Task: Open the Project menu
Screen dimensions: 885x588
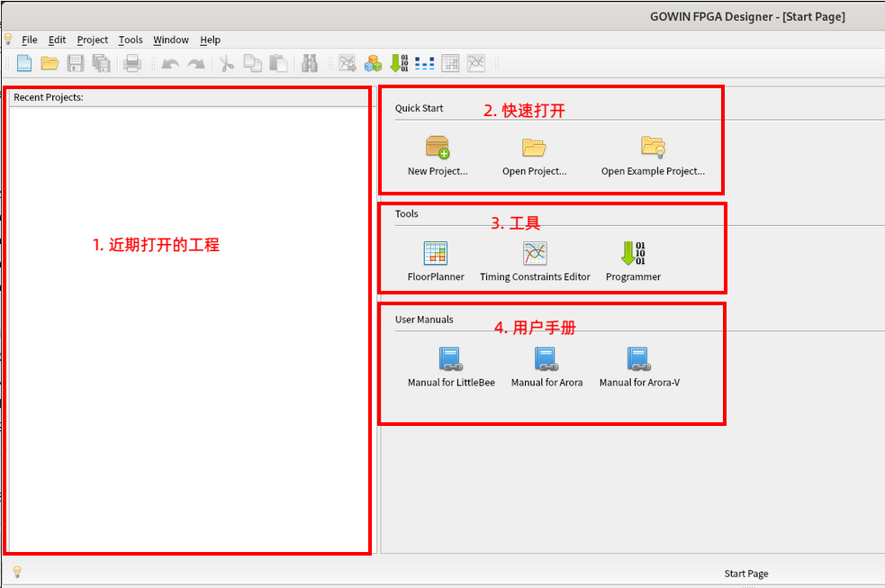Action: point(93,40)
